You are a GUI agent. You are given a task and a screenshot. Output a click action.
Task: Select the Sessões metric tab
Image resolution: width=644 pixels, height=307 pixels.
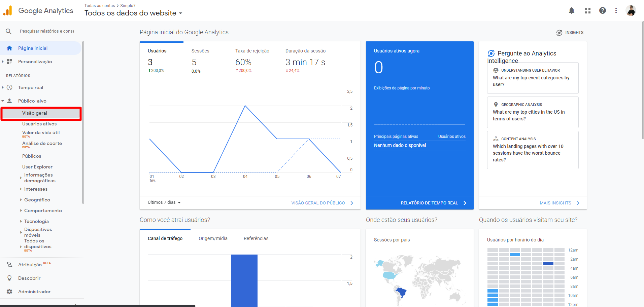tap(205, 61)
